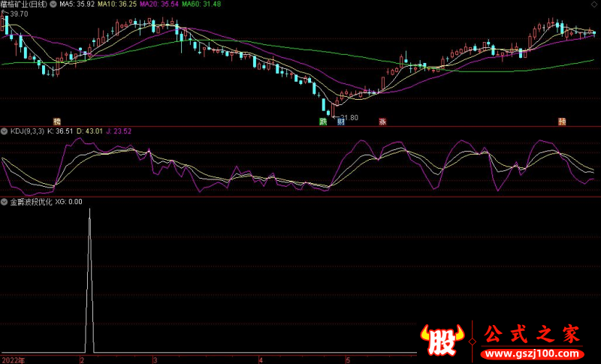Expand the 金爵波段优化 indicator dropdown arrow
601x364 pixels.
[5, 202]
